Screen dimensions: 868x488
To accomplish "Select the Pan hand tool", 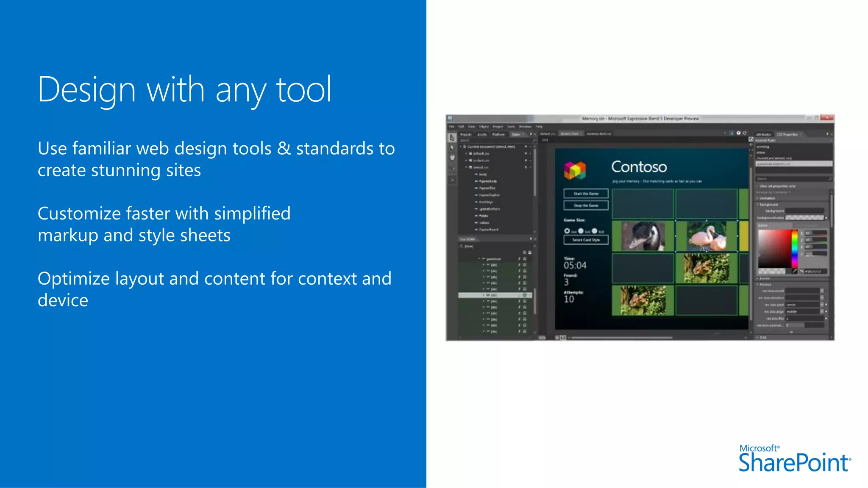I will [x=452, y=158].
